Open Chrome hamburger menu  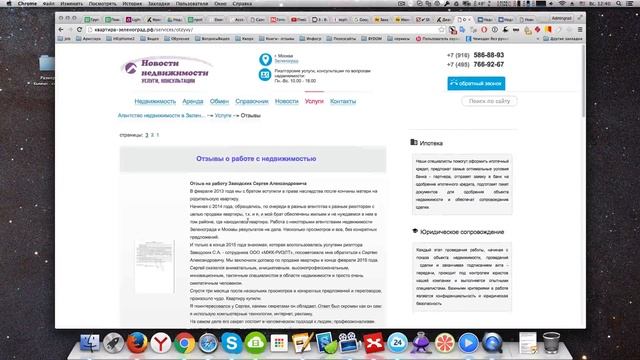[x=580, y=30]
